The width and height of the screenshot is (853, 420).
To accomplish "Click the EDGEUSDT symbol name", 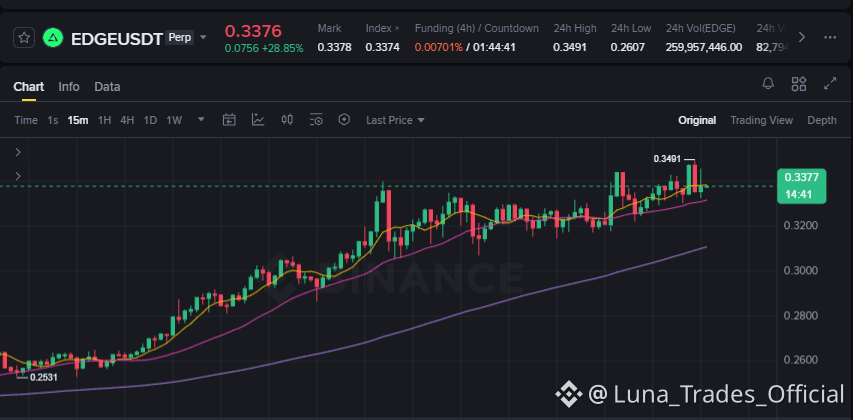I will click(x=117, y=39).
